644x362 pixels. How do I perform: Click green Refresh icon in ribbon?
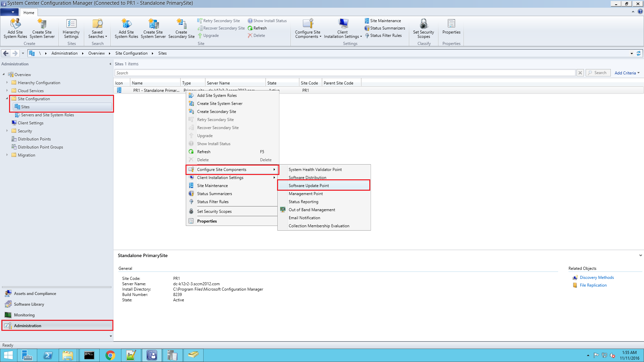(x=250, y=28)
